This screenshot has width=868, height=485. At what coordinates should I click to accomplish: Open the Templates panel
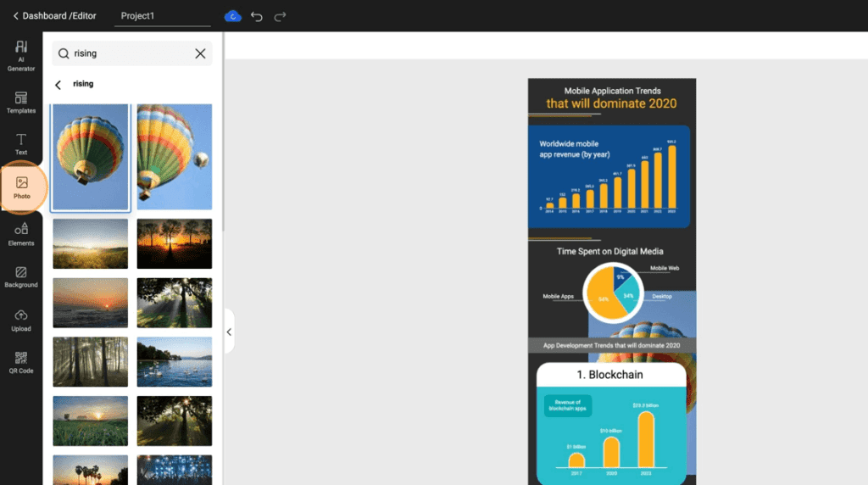[x=21, y=103]
